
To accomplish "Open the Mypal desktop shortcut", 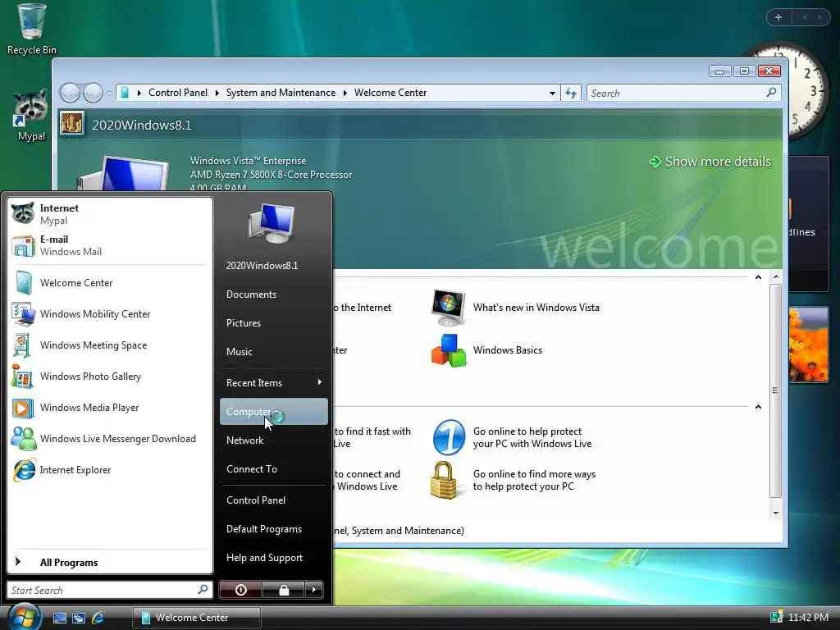I will pyautogui.click(x=31, y=116).
